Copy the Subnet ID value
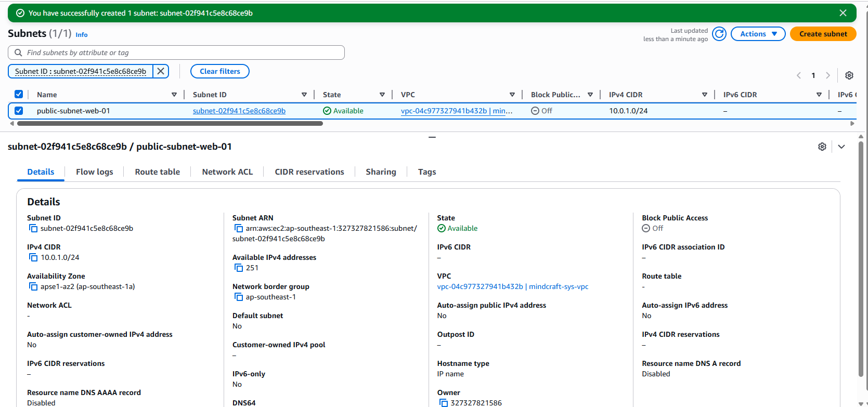The height and width of the screenshot is (407, 868). coord(33,229)
